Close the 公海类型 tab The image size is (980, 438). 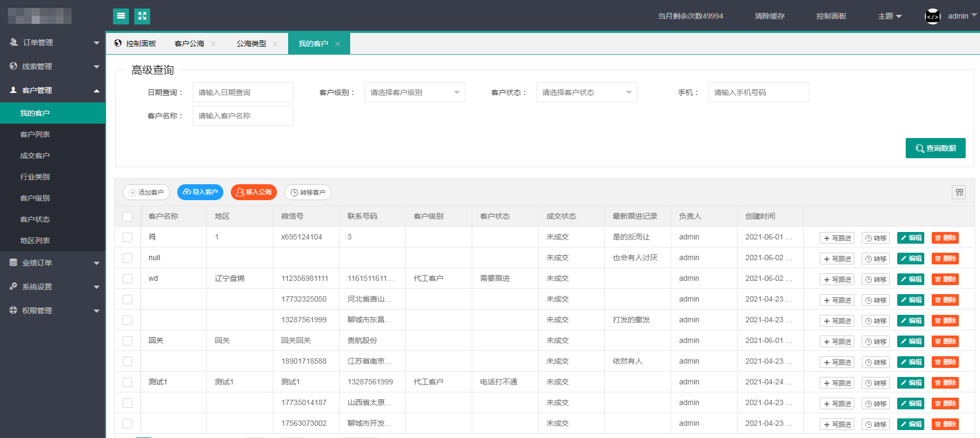[275, 44]
